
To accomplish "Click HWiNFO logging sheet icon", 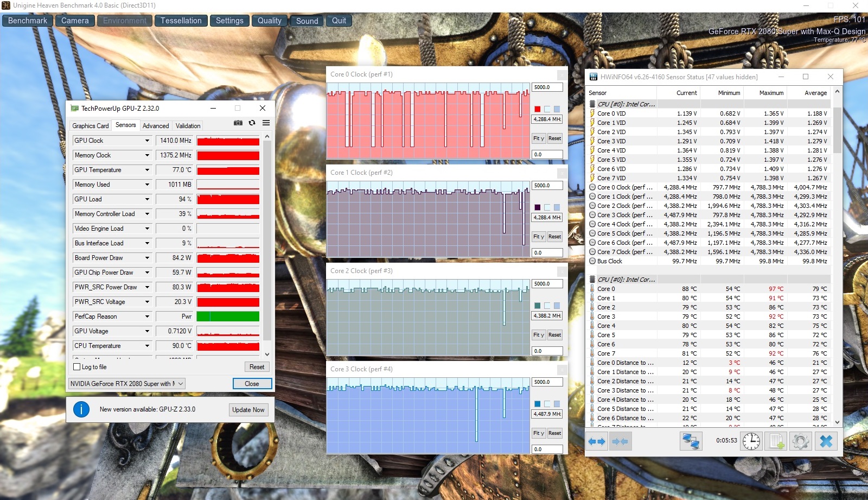I will (x=776, y=441).
